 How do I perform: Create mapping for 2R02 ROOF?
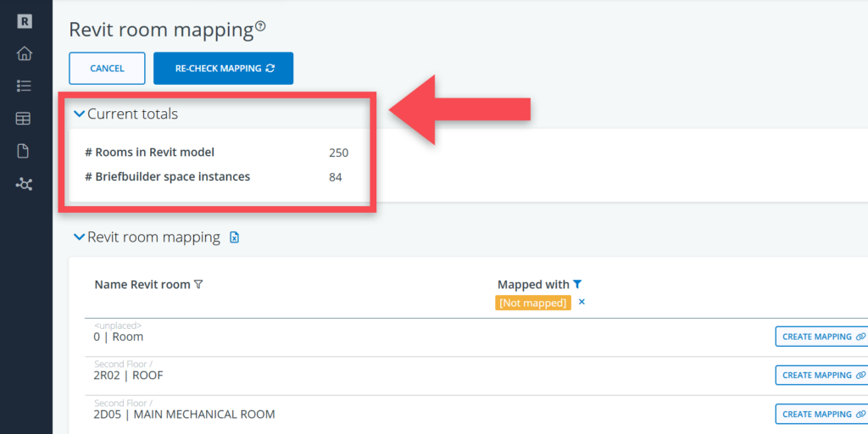[820, 375]
